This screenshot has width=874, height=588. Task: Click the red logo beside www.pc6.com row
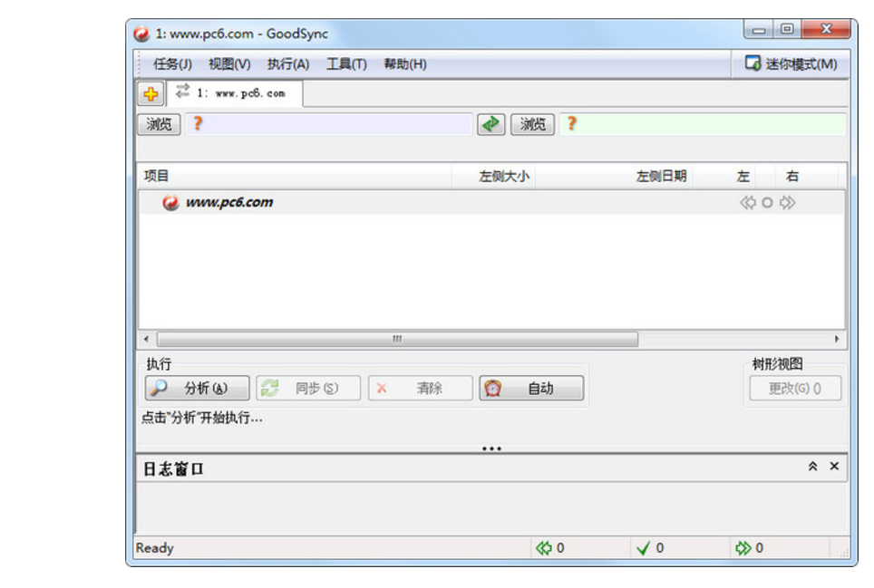coord(170,203)
